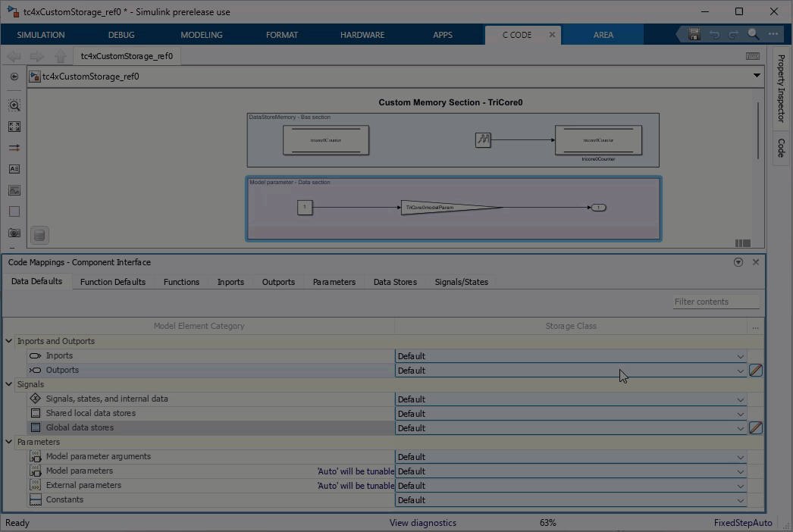Click the Zoom In tool in palette
The image size is (793, 532).
point(14,105)
